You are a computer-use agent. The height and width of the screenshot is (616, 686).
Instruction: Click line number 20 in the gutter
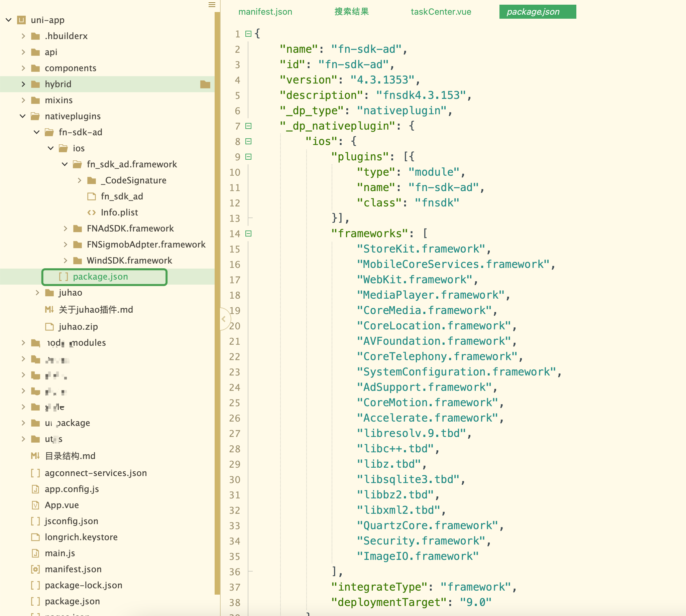click(234, 326)
